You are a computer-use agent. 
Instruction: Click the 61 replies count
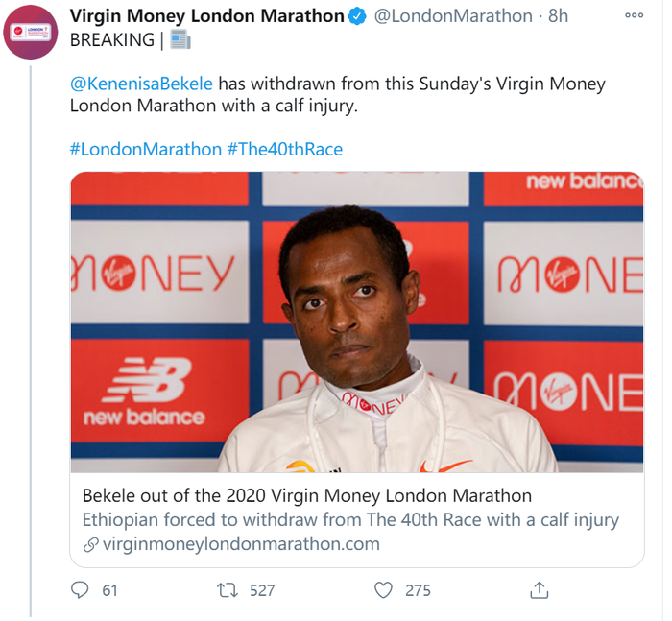(109, 590)
